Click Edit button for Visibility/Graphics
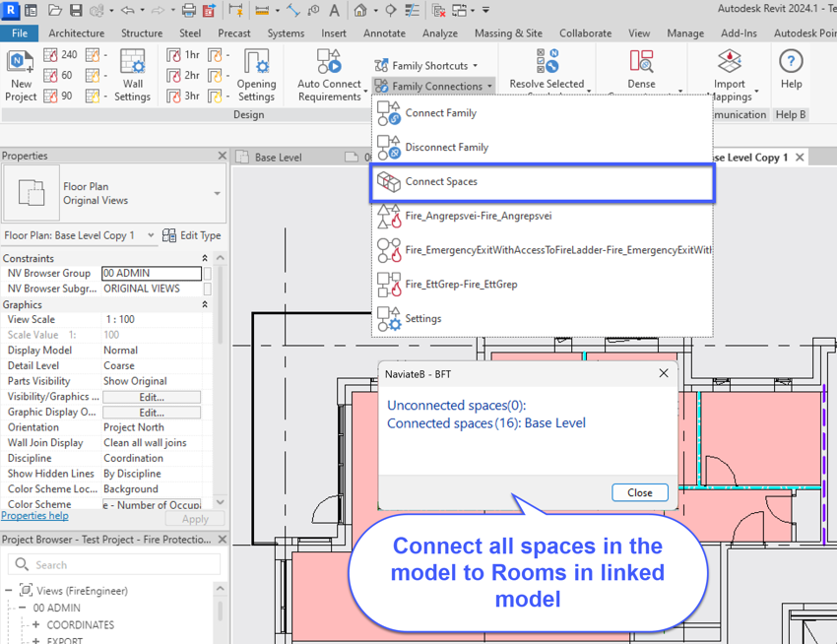 [152, 397]
